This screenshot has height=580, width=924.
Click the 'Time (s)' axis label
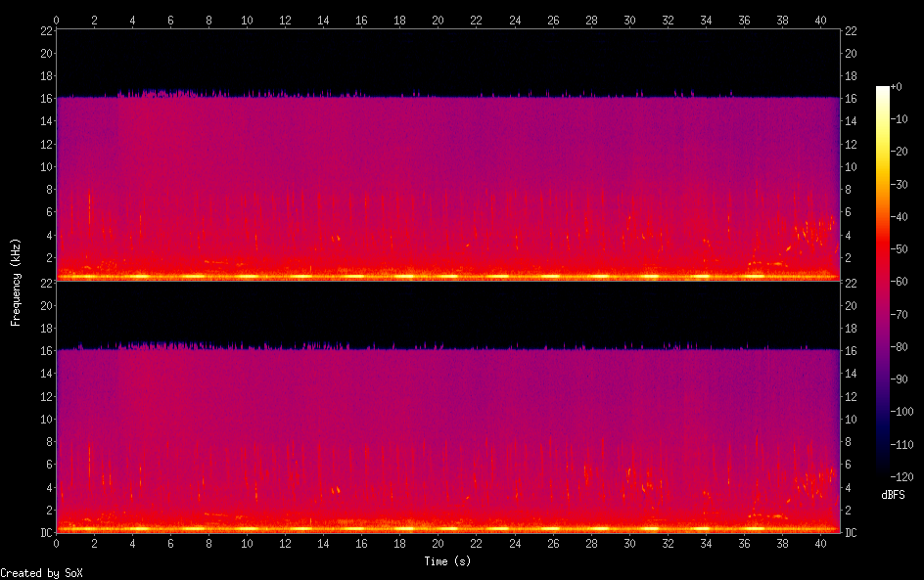click(x=446, y=561)
